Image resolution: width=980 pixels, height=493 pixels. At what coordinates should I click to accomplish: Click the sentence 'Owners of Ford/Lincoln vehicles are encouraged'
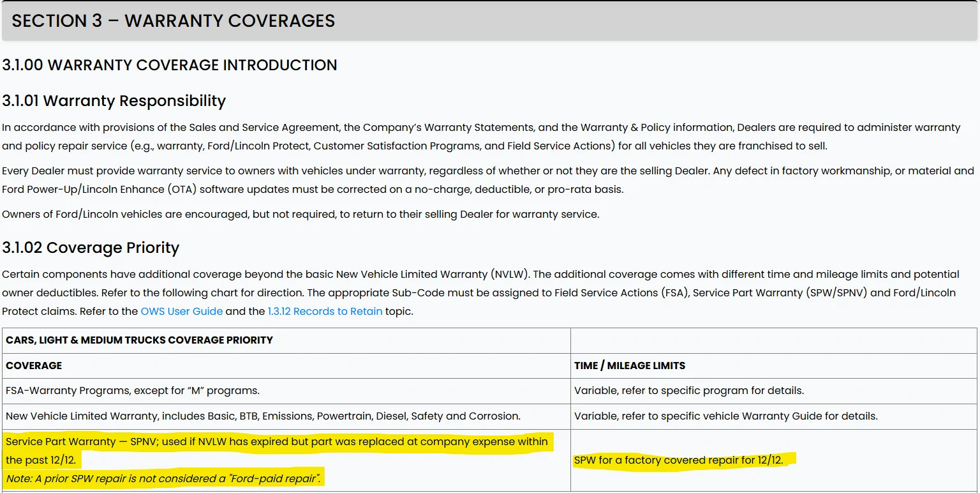(301, 215)
